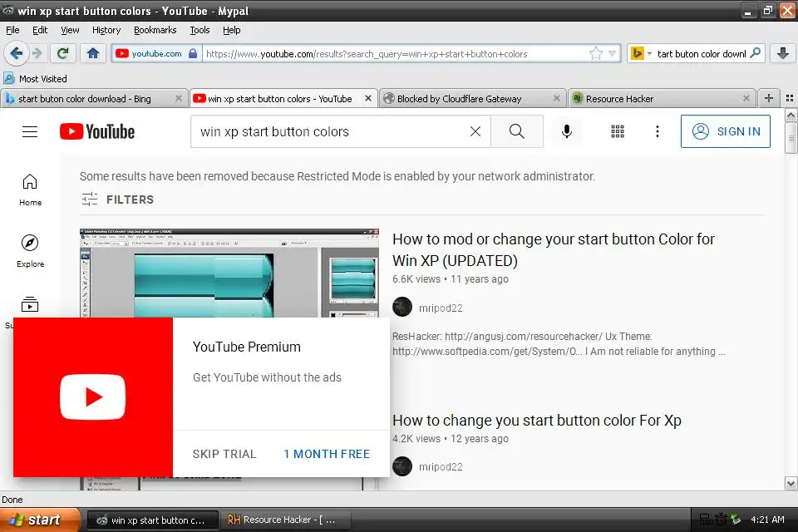Screen dimensions: 798x532
Task: Click the lock icon in the address bar
Action: [x=192, y=53]
